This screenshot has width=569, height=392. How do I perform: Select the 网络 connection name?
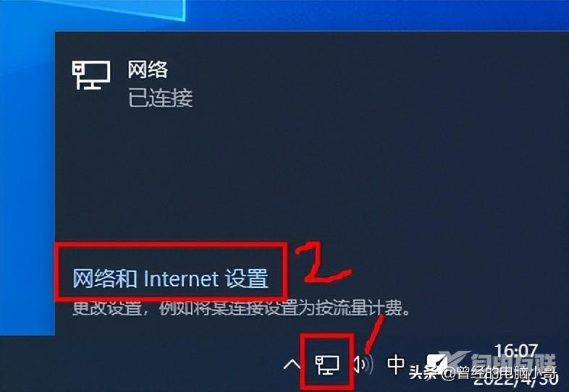click(x=148, y=69)
